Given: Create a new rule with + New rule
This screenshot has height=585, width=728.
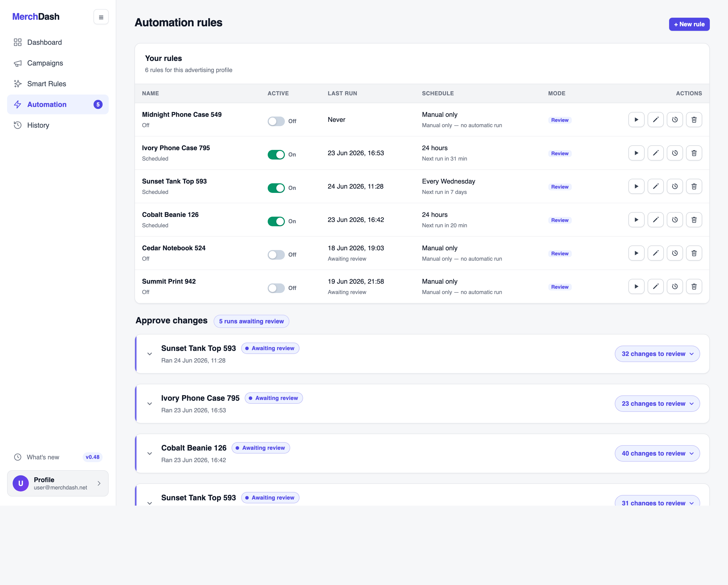Looking at the screenshot, I should (x=689, y=24).
